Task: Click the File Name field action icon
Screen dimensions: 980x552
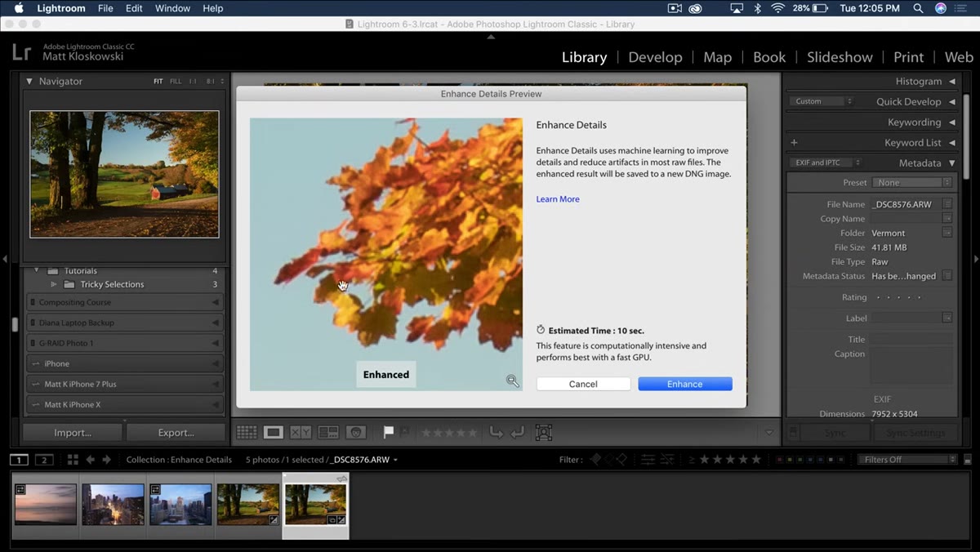Action: [947, 204]
